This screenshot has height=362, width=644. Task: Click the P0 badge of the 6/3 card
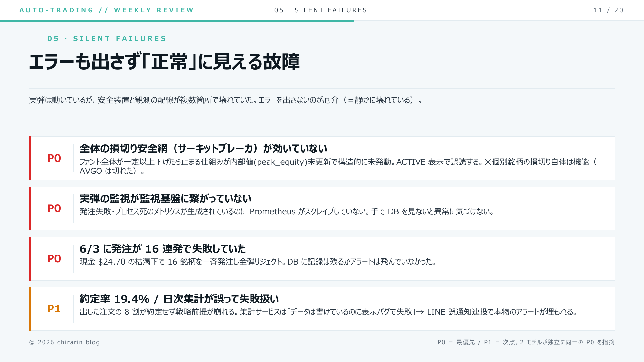click(x=54, y=259)
